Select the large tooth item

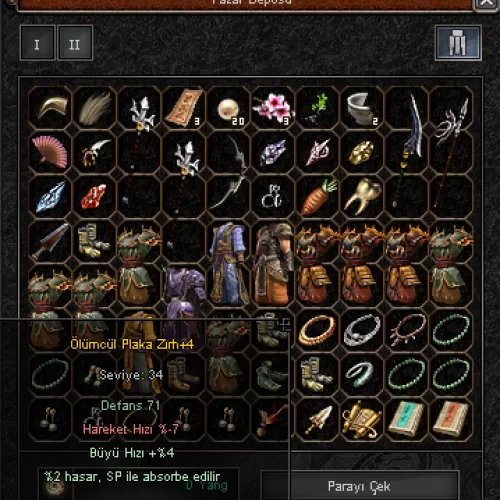click(x=362, y=197)
